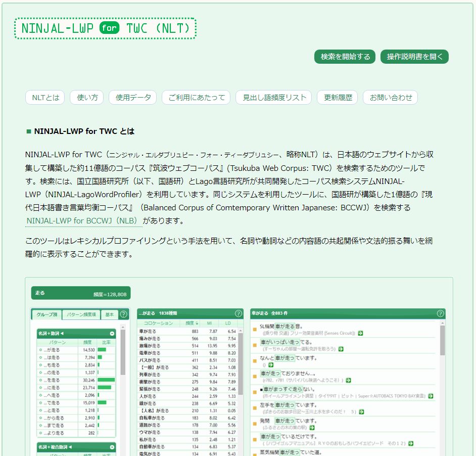The width and height of the screenshot is (476, 456).
Task: Click the green arrow after the ふるさとの木の葉の駅 example
Action: [x=312, y=427]
